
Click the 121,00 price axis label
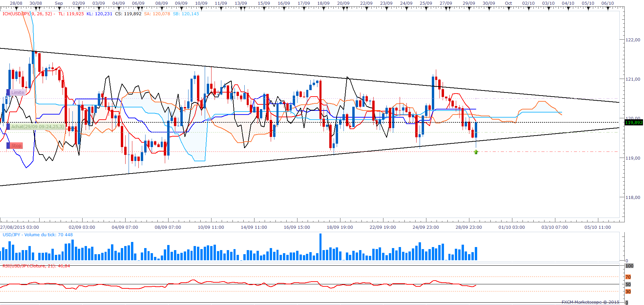tap(633, 79)
